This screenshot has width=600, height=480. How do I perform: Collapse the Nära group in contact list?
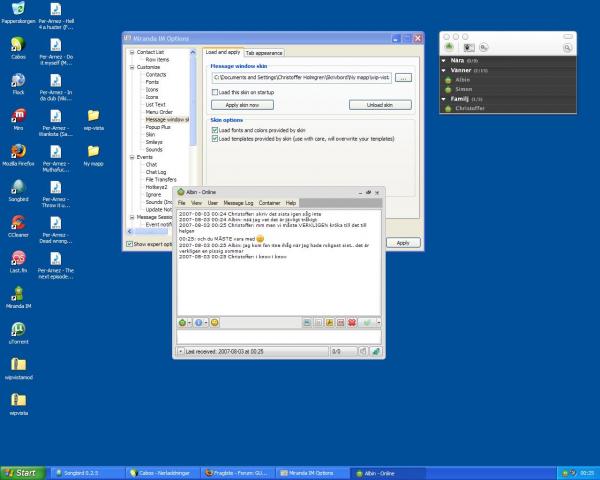[443, 60]
